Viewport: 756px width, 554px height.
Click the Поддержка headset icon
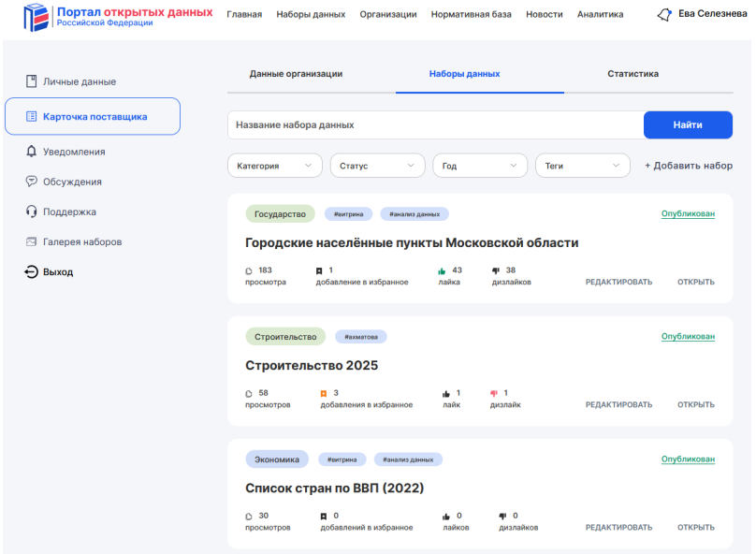tap(31, 211)
